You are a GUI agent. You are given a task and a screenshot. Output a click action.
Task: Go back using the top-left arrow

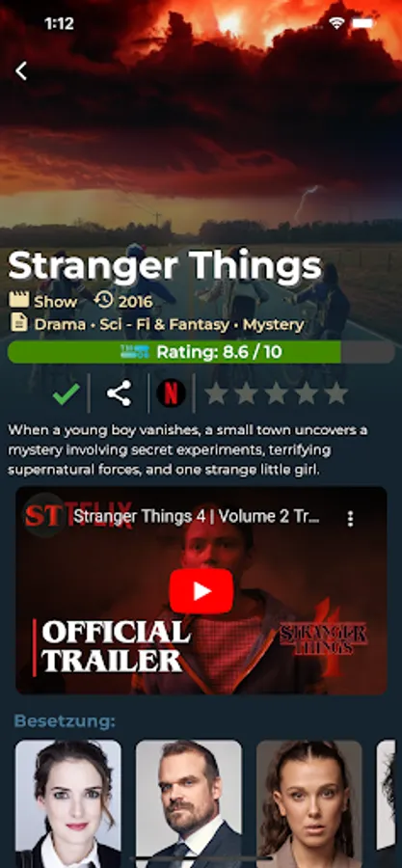21,71
